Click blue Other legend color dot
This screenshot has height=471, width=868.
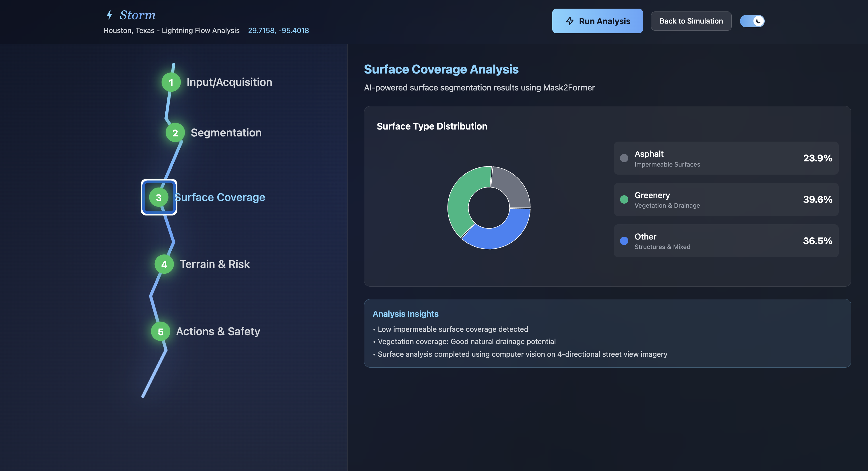[624, 241]
